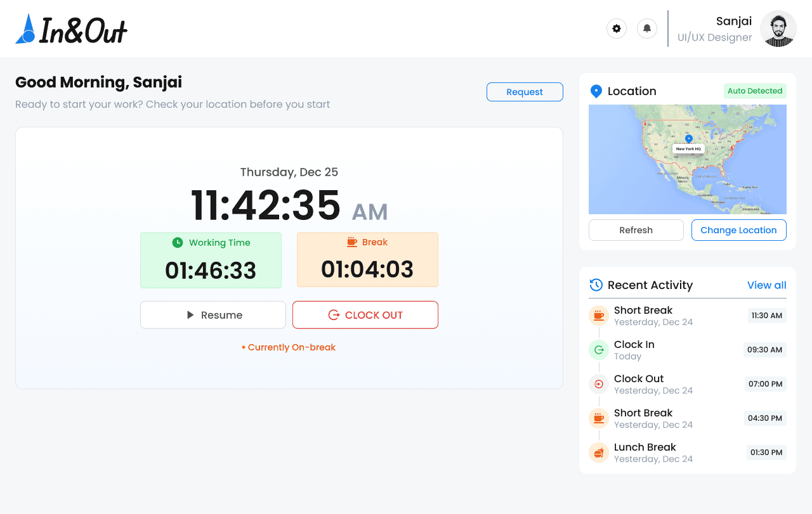Screen dimensions: 812x514
Task: Click the Recent Activity heading
Action: 650,285
